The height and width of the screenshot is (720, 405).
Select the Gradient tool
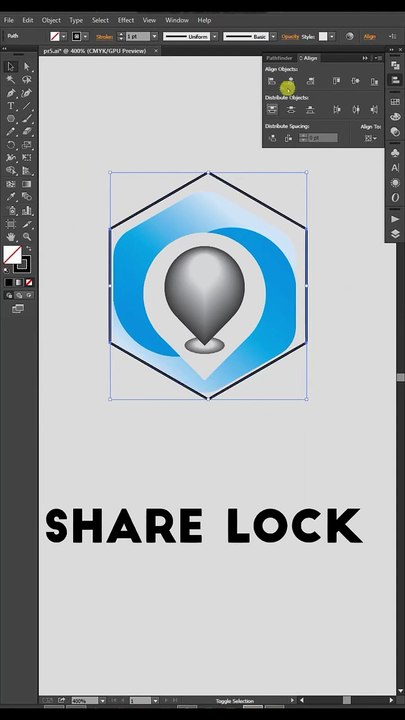point(27,184)
